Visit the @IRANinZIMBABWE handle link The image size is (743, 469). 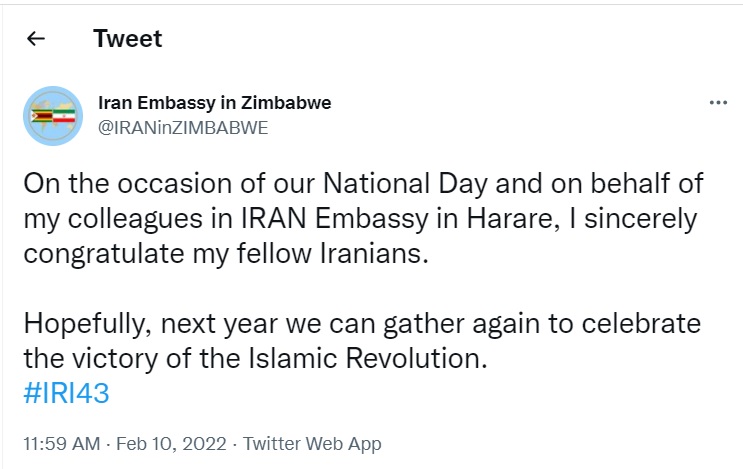[x=182, y=127]
